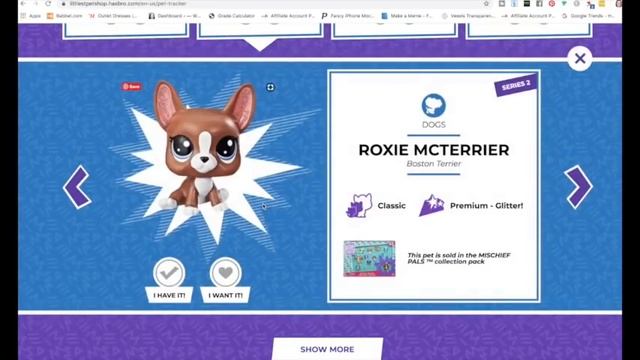Click the Boston Terrier breed text

433,164
